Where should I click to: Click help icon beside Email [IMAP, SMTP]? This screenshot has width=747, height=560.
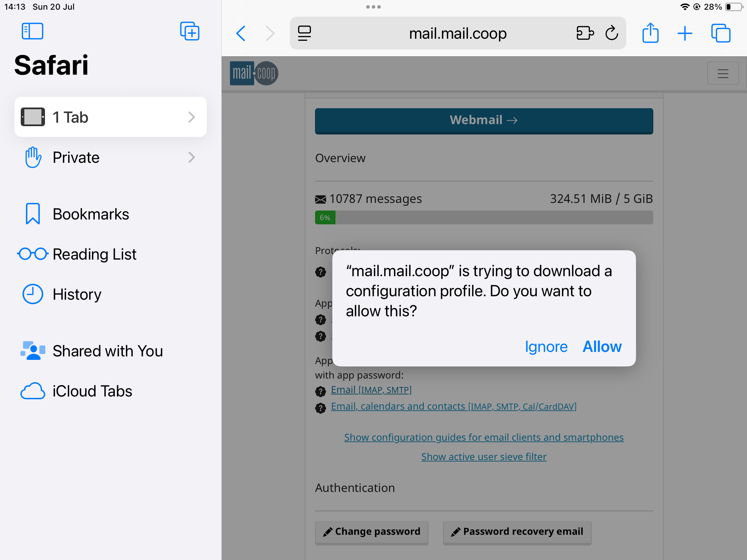coord(321,391)
